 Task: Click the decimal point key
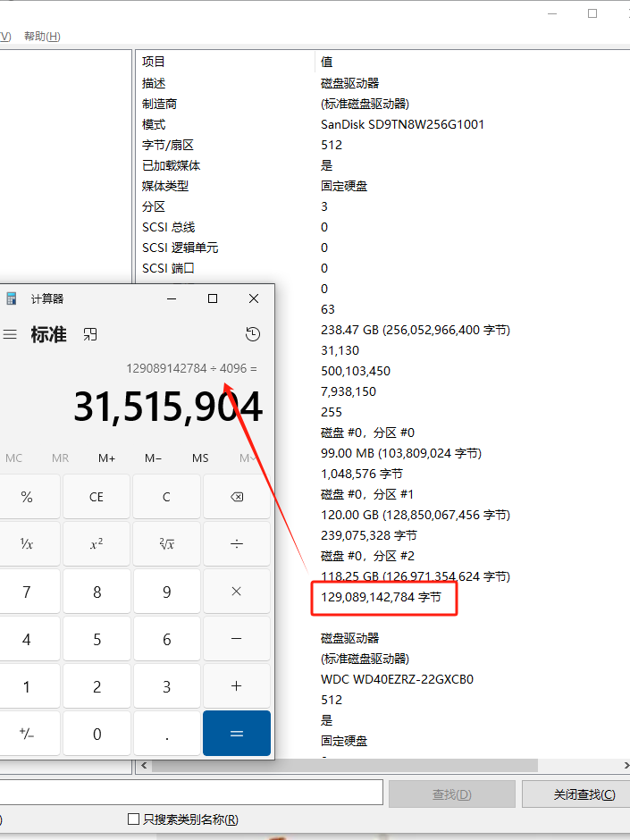click(x=166, y=734)
